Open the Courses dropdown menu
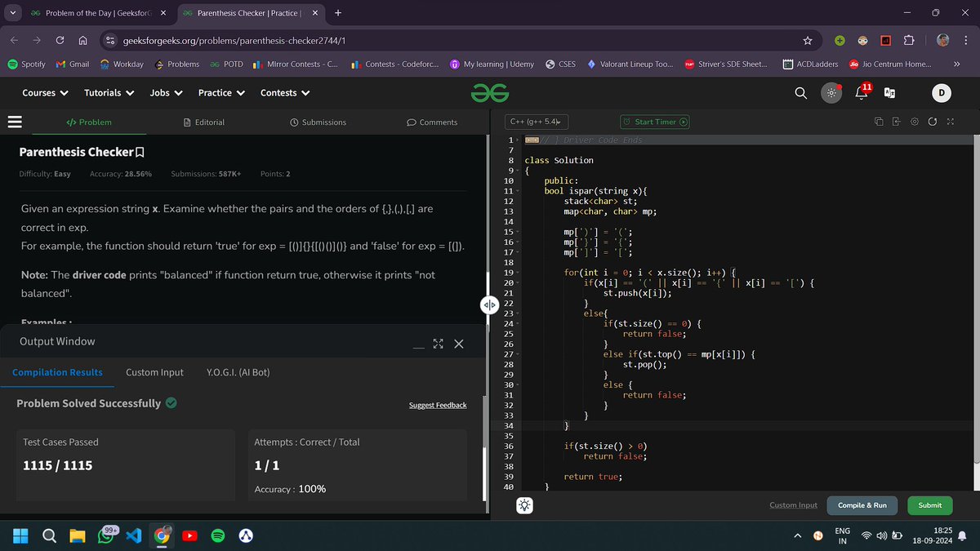Image resolution: width=980 pixels, height=551 pixels. pyautogui.click(x=45, y=93)
